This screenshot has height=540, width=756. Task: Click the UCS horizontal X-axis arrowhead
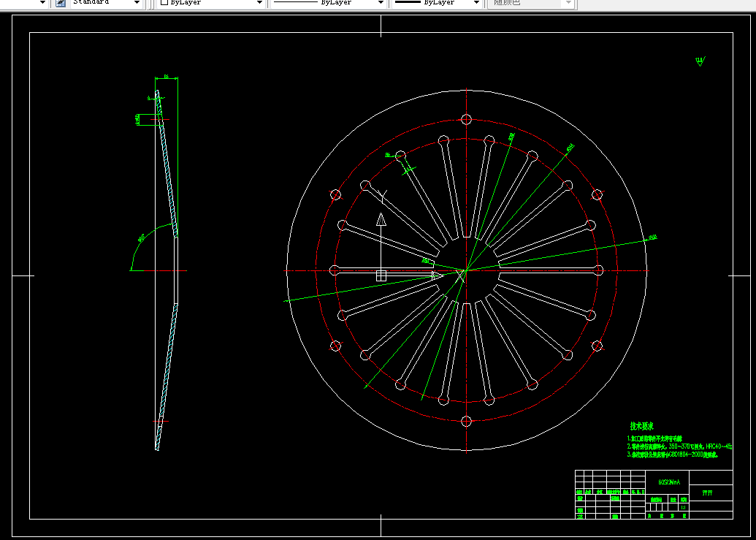[438, 275]
